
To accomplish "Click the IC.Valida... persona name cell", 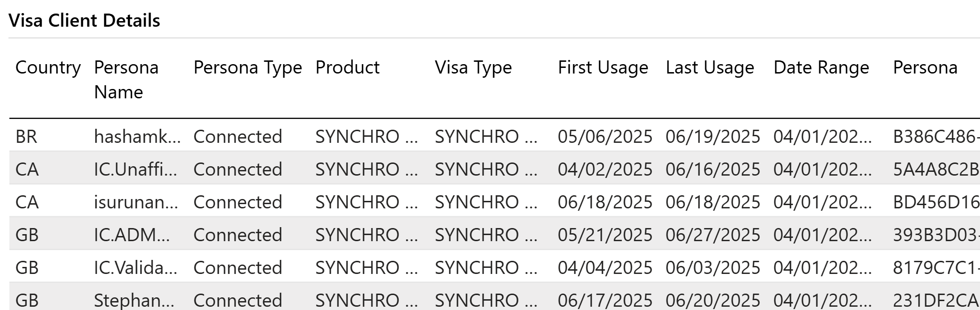I will 135,268.
